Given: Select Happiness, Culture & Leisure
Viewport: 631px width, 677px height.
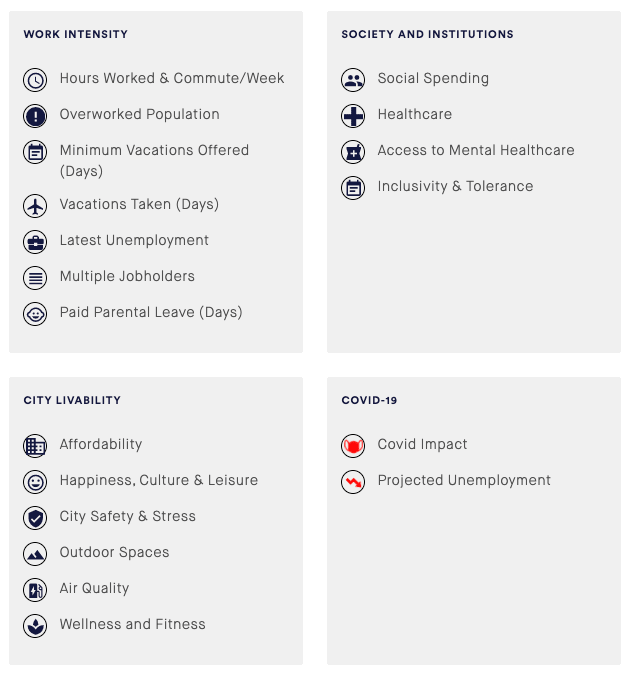Looking at the screenshot, I should tap(158, 480).
